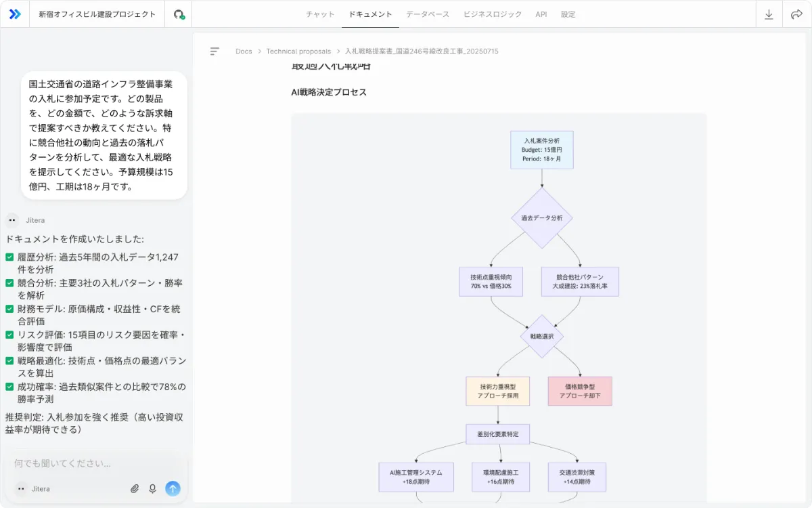Viewport: 812px width, 508px height.
Task: Click the 推奨判定 recommendation text
Action: tap(95, 423)
